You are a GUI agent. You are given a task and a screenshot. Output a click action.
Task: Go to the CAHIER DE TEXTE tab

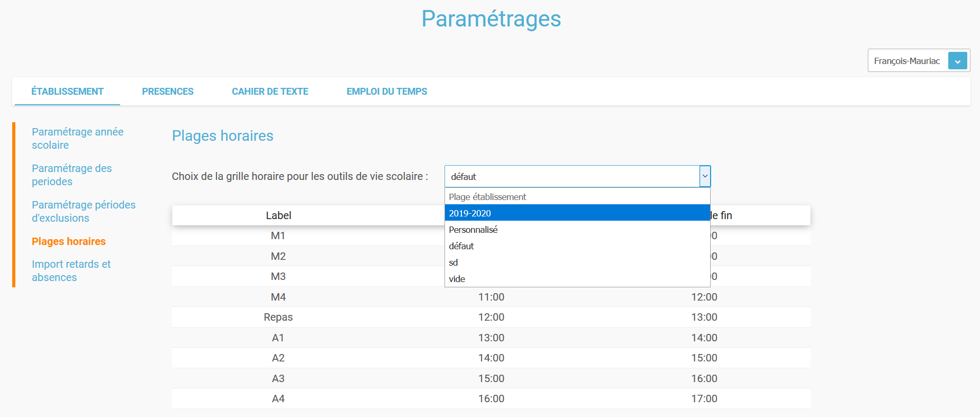coord(270,92)
